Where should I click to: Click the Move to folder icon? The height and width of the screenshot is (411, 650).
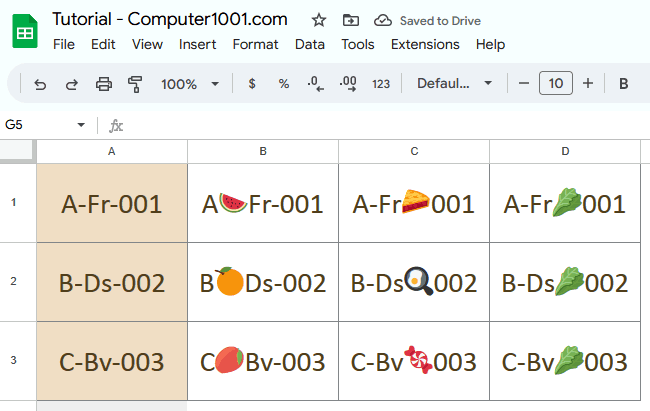click(x=351, y=20)
